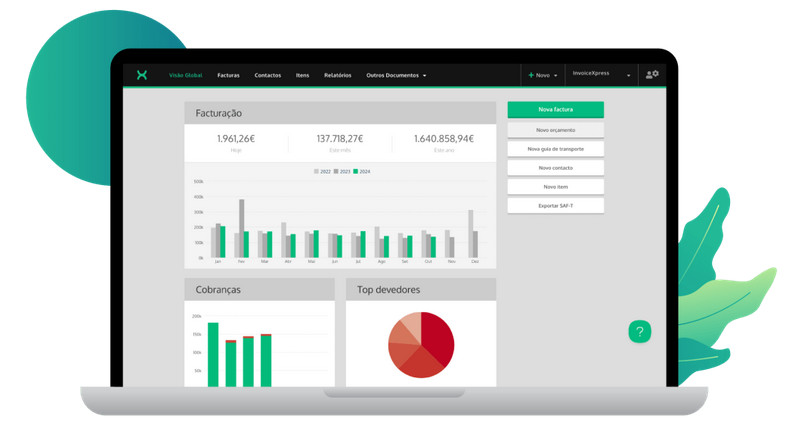Click the Novo orçamento button
808x444 pixels.
coord(555,130)
